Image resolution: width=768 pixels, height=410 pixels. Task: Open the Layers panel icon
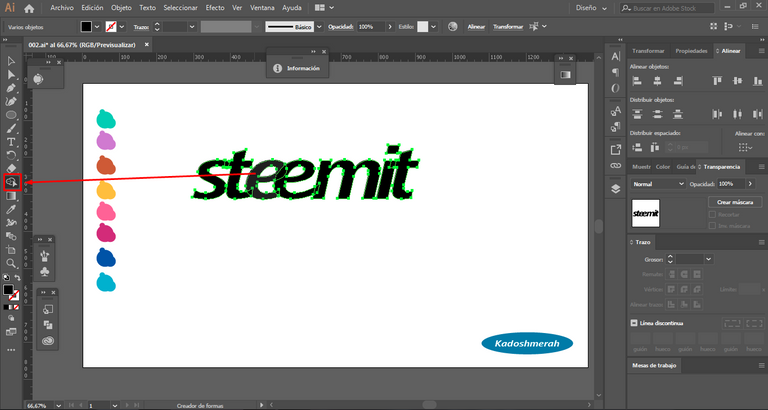click(x=616, y=189)
